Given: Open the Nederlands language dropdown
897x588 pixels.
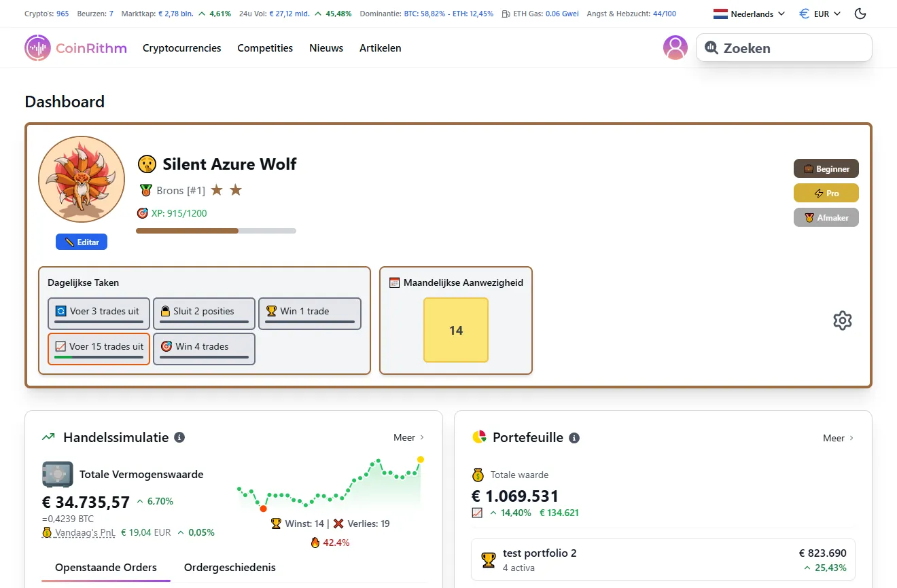Looking at the screenshot, I should 748,13.
